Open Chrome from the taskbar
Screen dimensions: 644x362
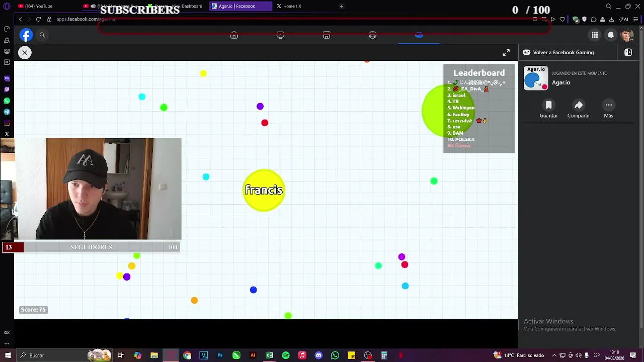pos(187,355)
